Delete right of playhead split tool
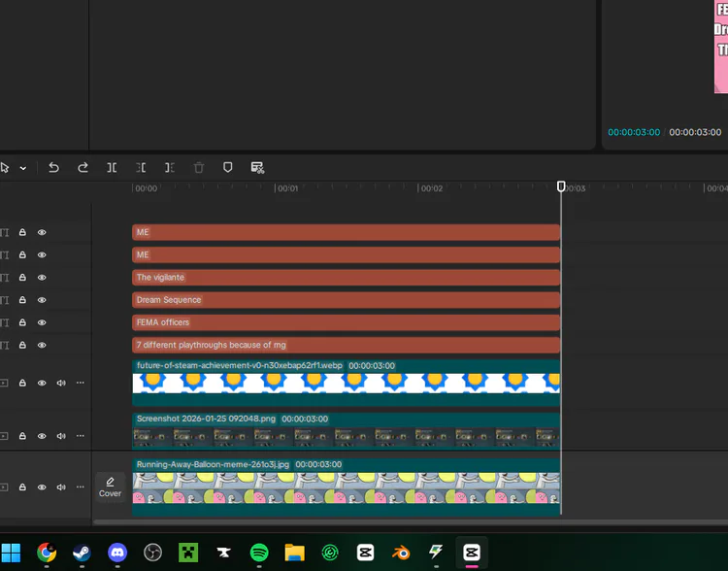The width and height of the screenshot is (728, 571). pyautogui.click(x=170, y=167)
